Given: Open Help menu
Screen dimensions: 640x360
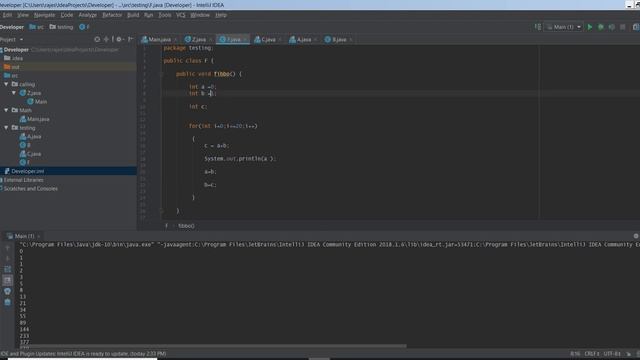Looking at the screenshot, I should pos(221,15).
